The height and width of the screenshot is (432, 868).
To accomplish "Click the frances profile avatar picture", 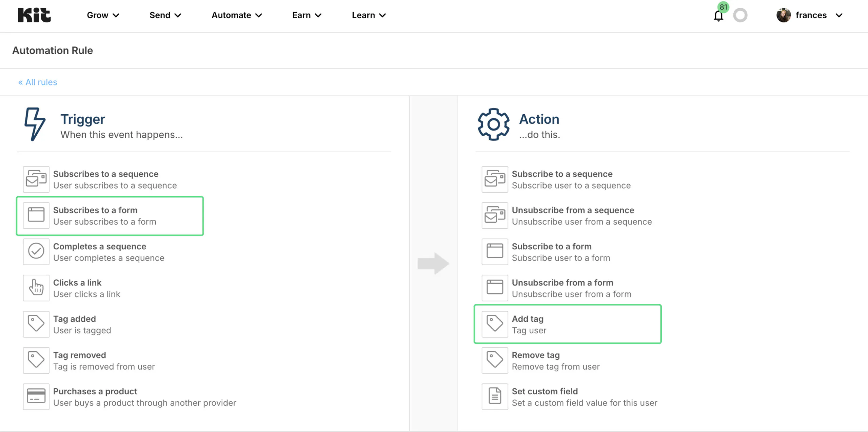I will (x=783, y=15).
